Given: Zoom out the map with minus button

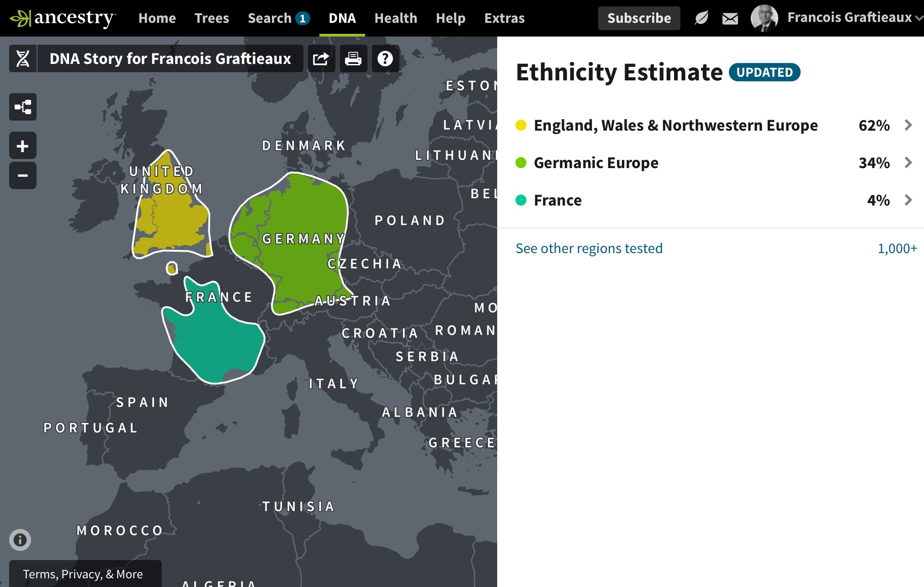Looking at the screenshot, I should coord(23,175).
